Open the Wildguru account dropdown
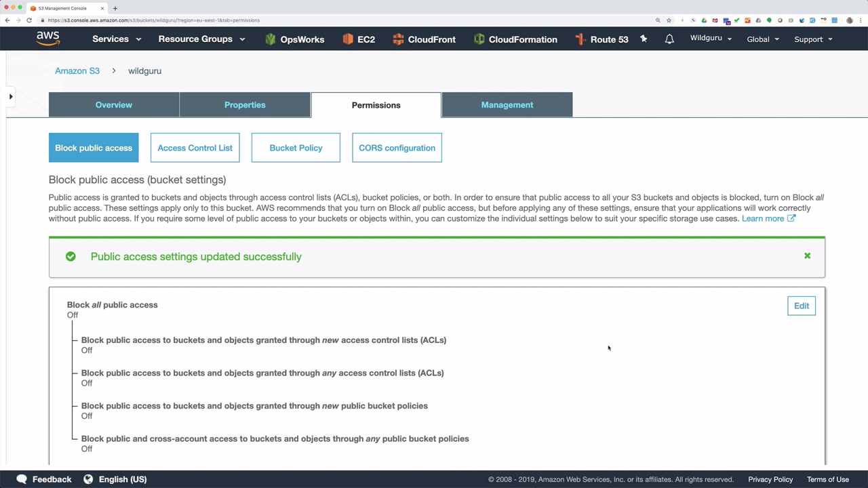The height and width of the screenshot is (488, 868). pyautogui.click(x=711, y=38)
